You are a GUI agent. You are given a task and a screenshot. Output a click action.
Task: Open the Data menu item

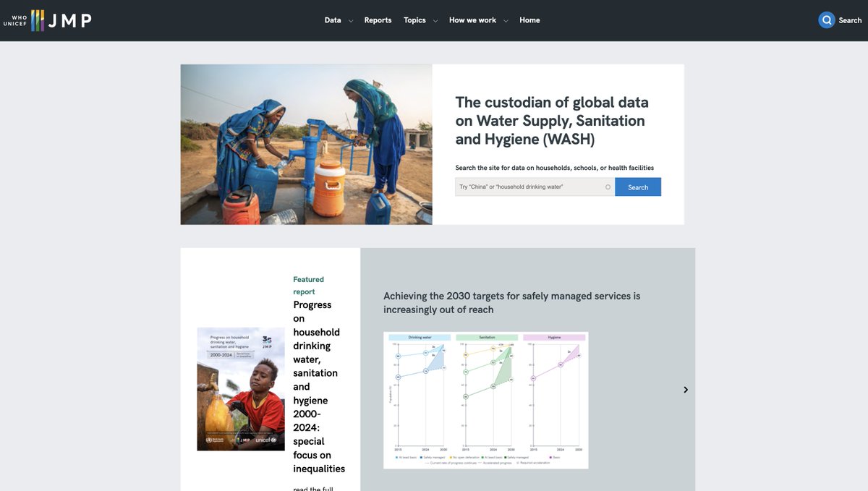[333, 20]
